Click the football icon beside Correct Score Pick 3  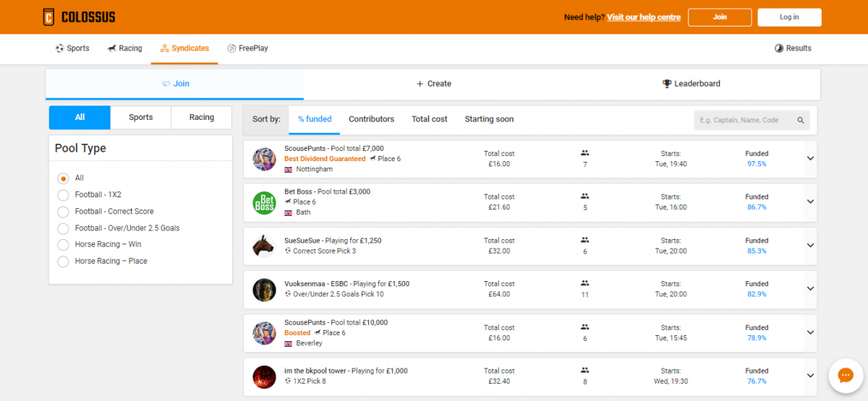pyautogui.click(x=288, y=251)
